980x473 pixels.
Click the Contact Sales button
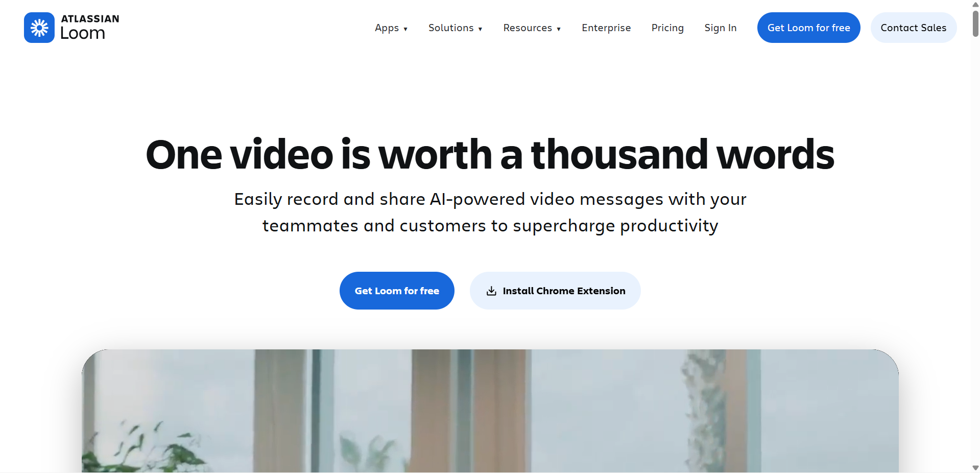point(914,28)
